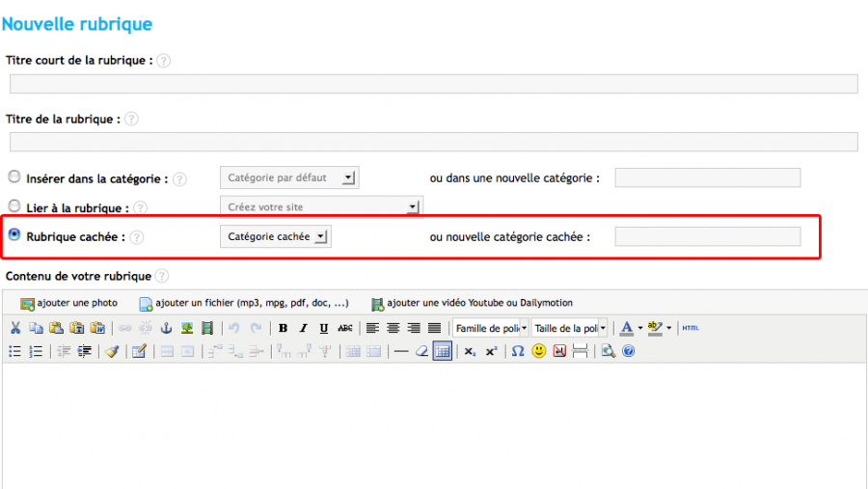Align text right
Image resolution: width=868 pixels, height=489 pixels.
tap(414, 328)
